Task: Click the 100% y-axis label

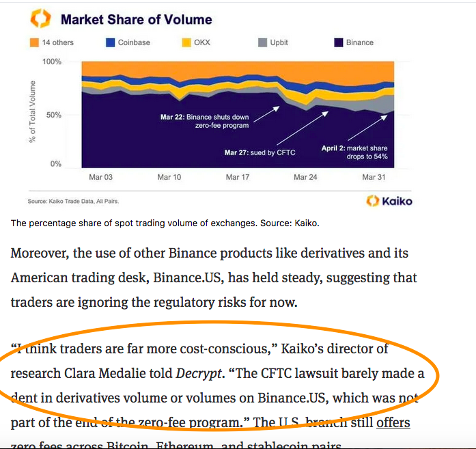Action: [52, 62]
